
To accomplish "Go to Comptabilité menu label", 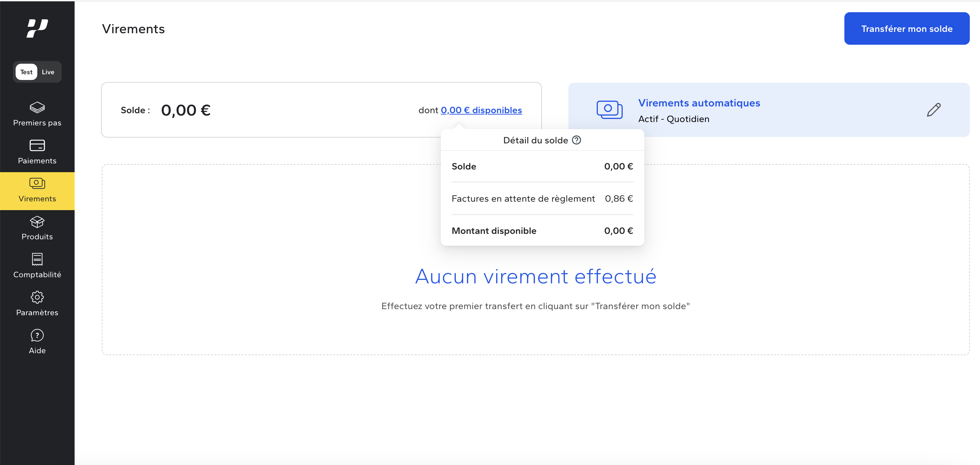I will (x=37, y=275).
